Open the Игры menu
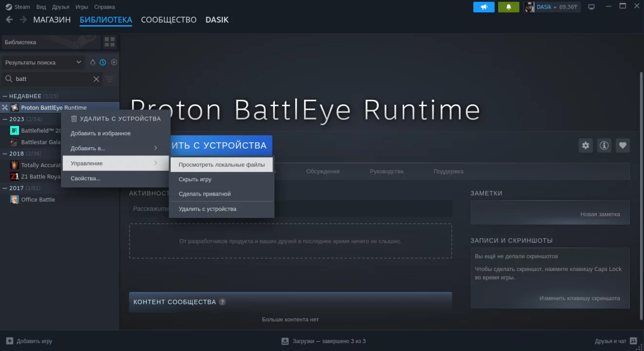This screenshot has height=351, width=644. tap(82, 7)
